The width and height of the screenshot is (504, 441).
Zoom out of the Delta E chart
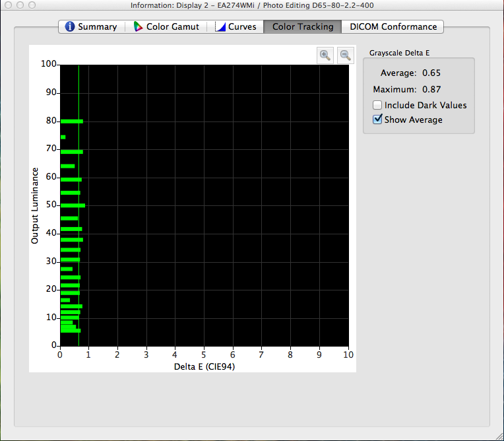coord(346,55)
